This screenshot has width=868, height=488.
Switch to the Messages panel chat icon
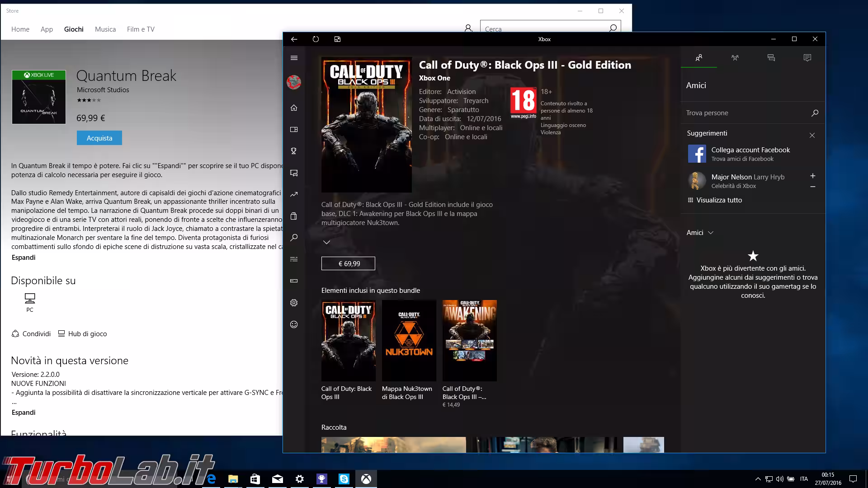click(771, 57)
